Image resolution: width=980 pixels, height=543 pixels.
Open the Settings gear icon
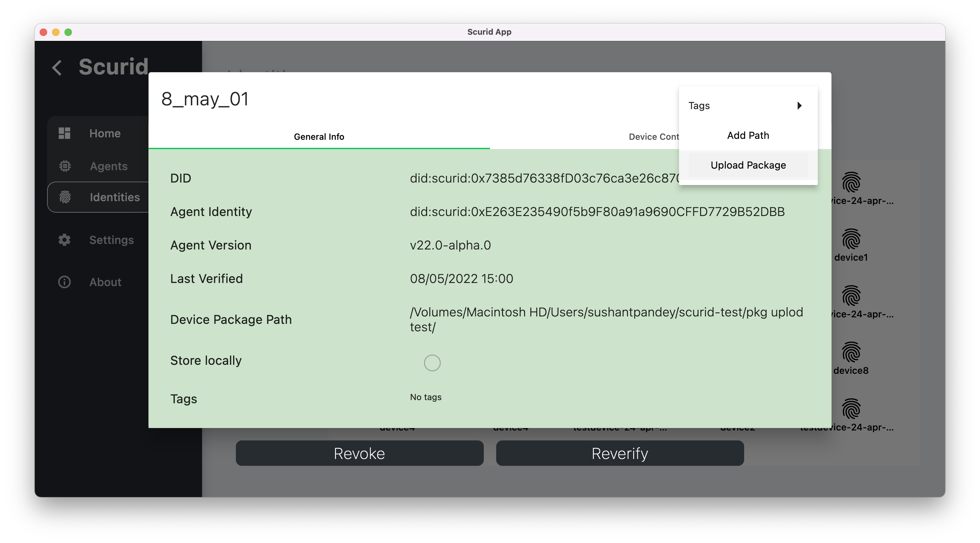coord(64,240)
